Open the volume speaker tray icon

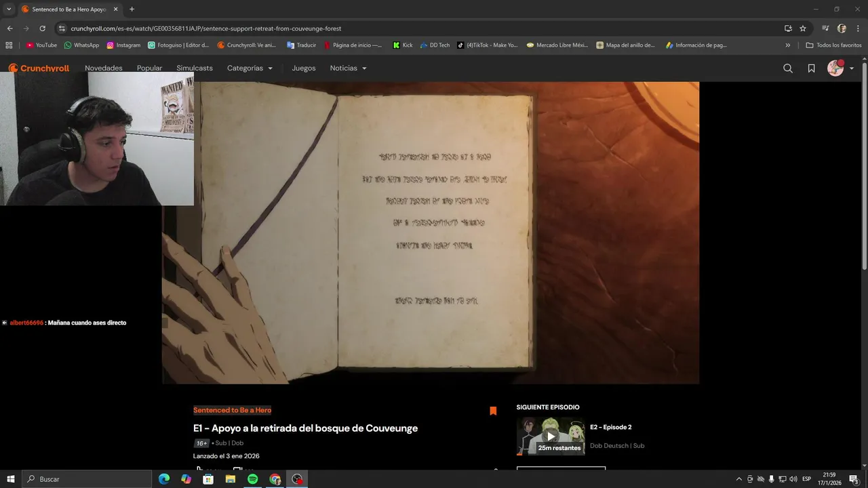793,479
